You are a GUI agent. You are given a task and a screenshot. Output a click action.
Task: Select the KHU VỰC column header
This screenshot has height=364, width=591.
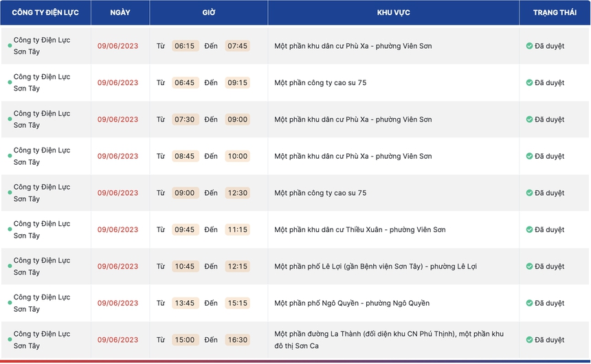pos(393,12)
